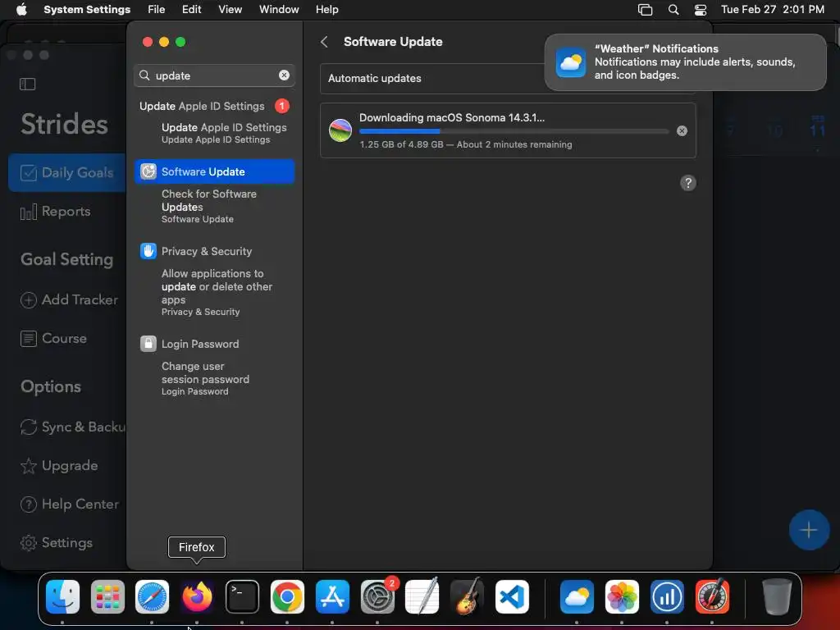Open the Window menu
This screenshot has height=630, width=840.
pyautogui.click(x=279, y=9)
